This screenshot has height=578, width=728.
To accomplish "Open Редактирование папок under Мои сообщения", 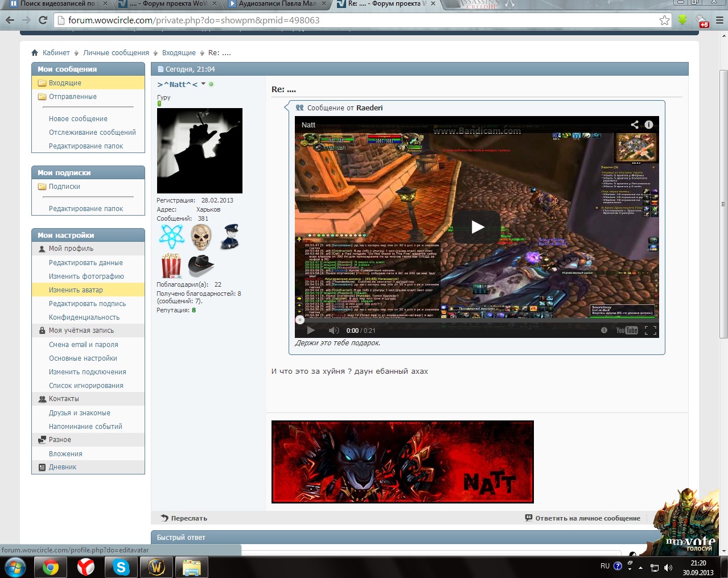I will 86,146.
